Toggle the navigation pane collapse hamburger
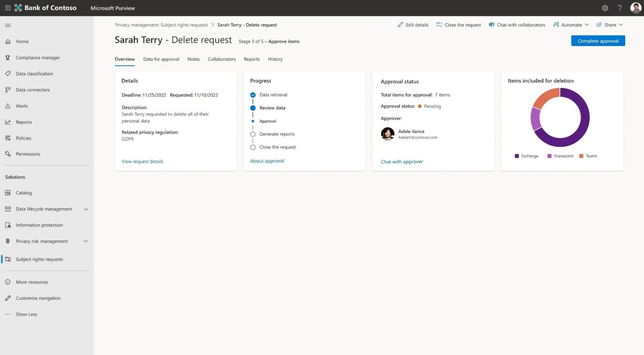The image size is (644, 355). coord(8,25)
